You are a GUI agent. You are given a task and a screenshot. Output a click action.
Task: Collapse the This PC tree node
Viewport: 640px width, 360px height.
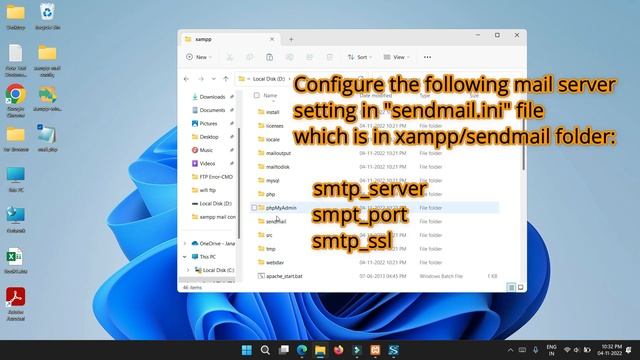185,257
